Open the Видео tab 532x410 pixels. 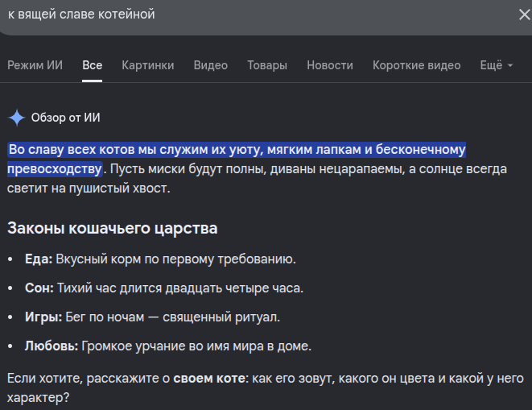pyautogui.click(x=211, y=65)
